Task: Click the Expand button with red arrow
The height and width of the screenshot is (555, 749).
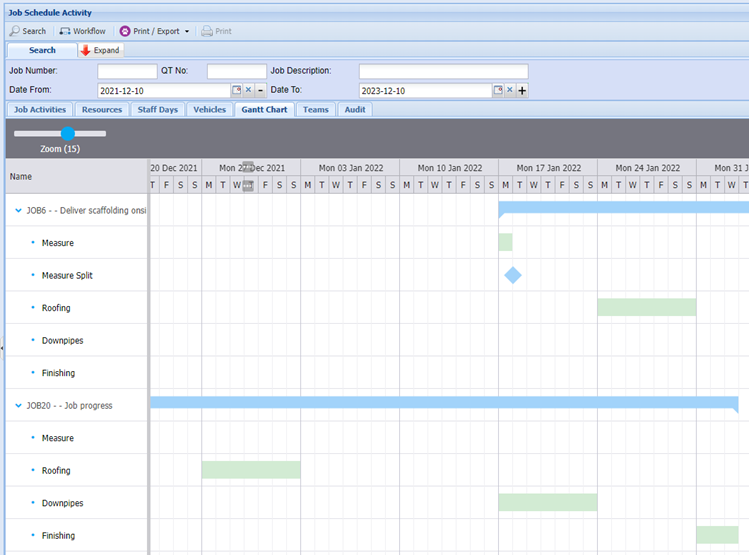Action: point(100,50)
